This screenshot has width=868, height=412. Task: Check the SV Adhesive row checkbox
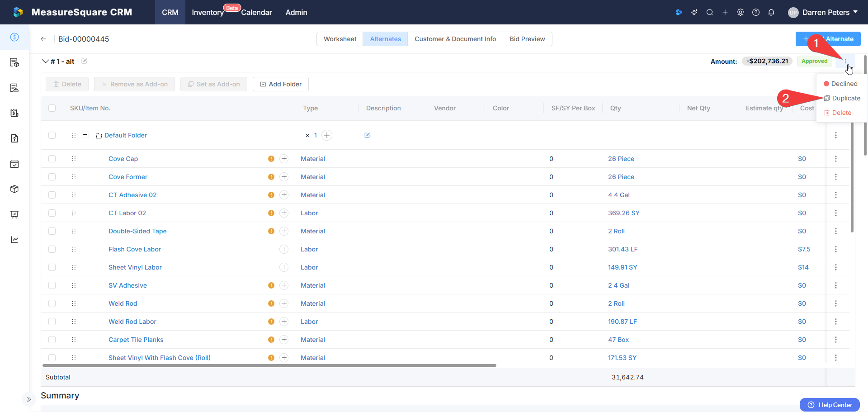coord(52,285)
